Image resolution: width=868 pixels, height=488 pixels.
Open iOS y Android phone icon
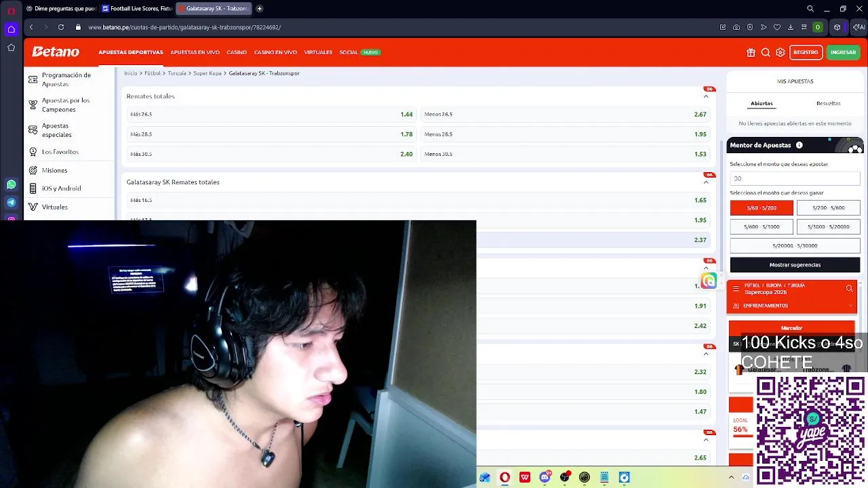[x=33, y=188]
